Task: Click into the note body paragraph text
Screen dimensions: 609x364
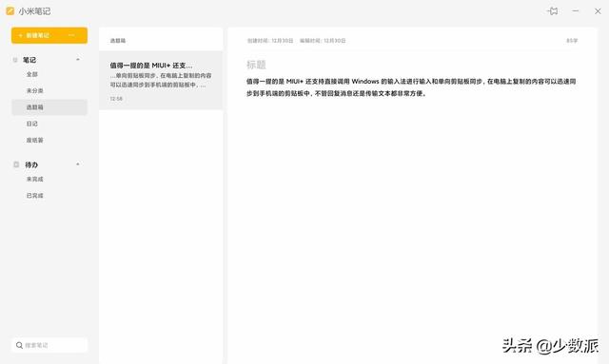Action: coord(411,87)
